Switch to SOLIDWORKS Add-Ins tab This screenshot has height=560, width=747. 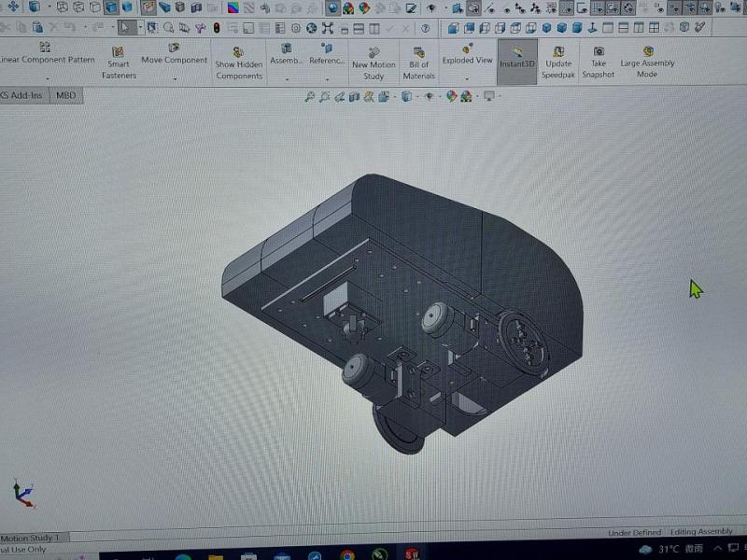point(22,95)
